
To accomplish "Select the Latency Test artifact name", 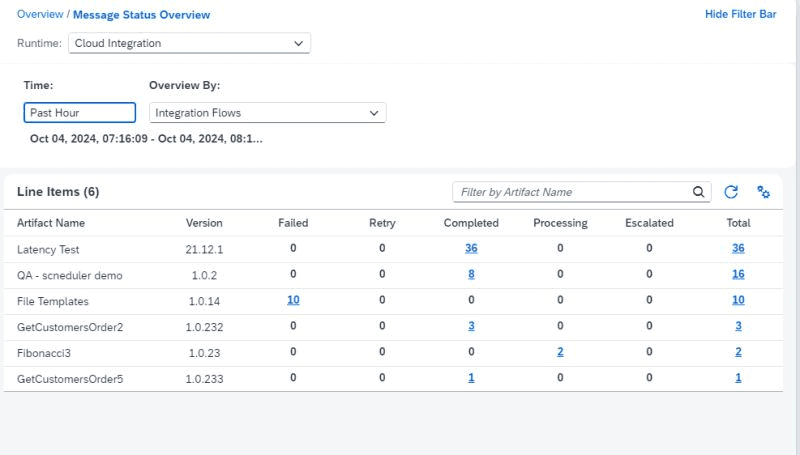I will coord(48,249).
